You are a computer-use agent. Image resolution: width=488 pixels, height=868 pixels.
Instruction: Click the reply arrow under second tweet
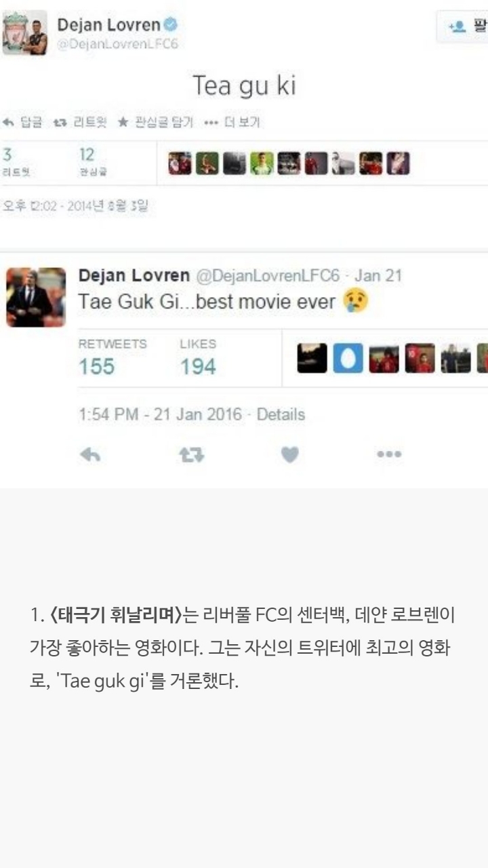[89, 455]
